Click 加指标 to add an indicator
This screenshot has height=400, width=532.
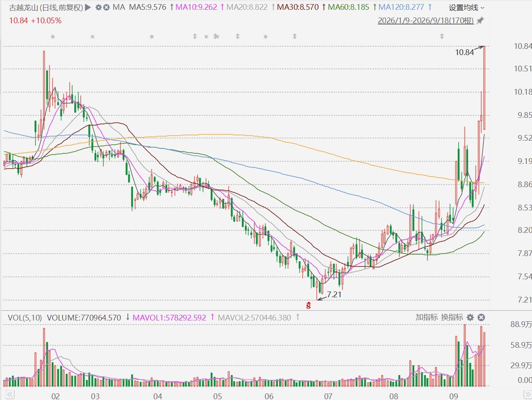[426, 317]
